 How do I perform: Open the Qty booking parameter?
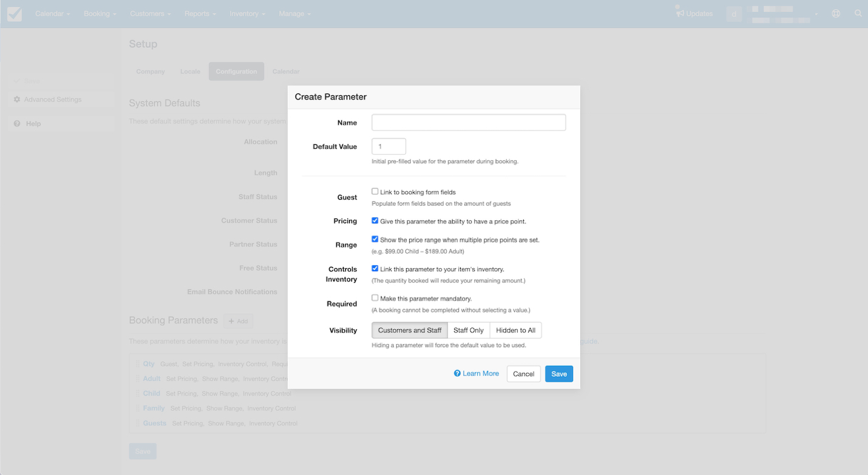coord(149,364)
